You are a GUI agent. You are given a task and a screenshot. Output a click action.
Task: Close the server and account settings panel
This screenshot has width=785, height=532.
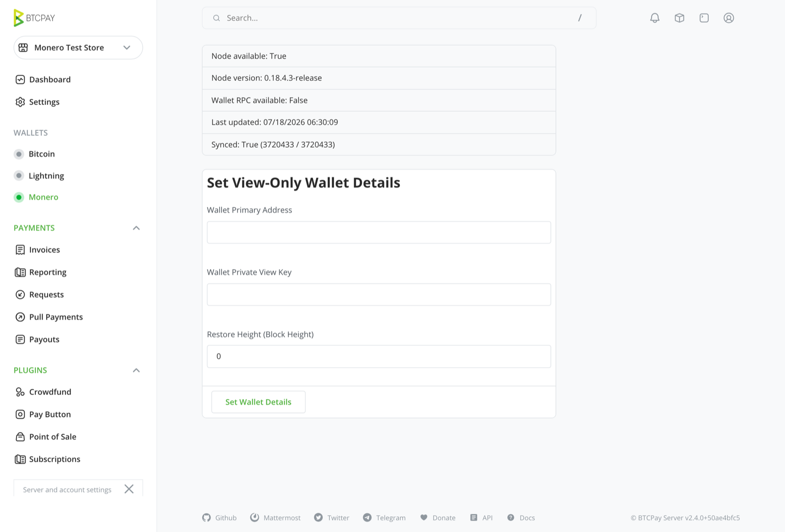point(129,489)
